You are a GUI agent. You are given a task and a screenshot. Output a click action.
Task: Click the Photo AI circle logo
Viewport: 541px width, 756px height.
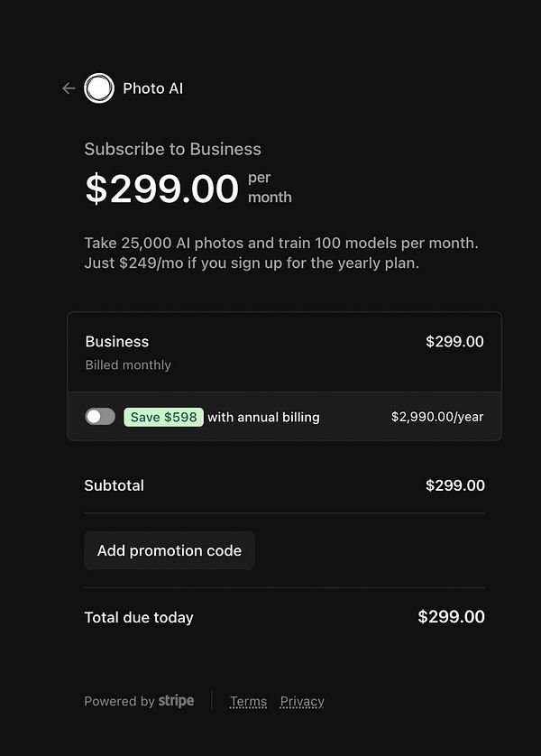(x=99, y=88)
